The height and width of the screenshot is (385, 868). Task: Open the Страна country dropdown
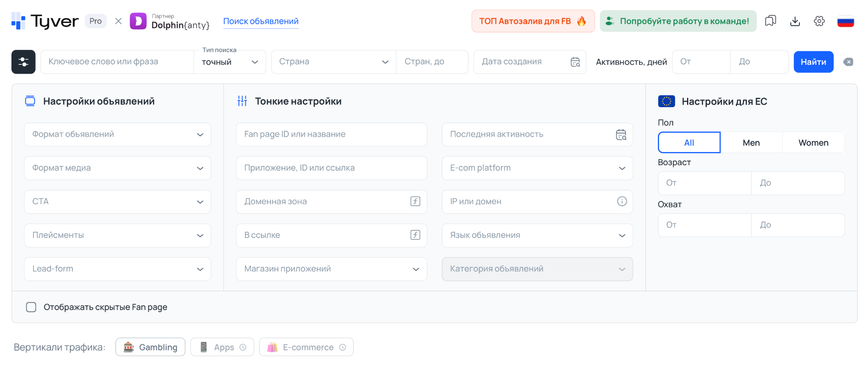pyautogui.click(x=334, y=62)
